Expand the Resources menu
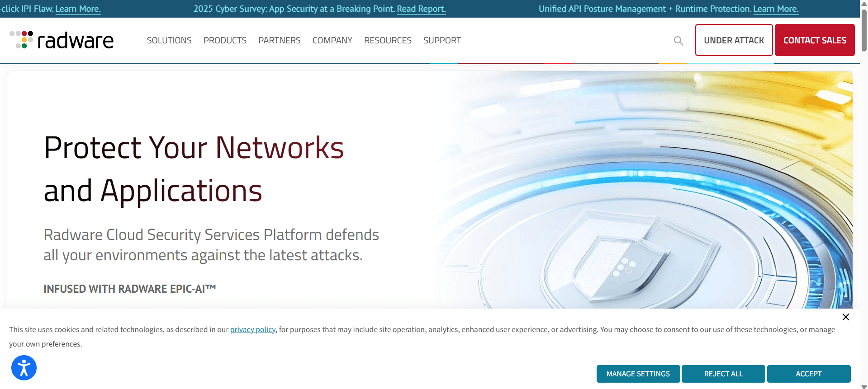Image resolution: width=868 pixels, height=389 pixels. tap(388, 41)
